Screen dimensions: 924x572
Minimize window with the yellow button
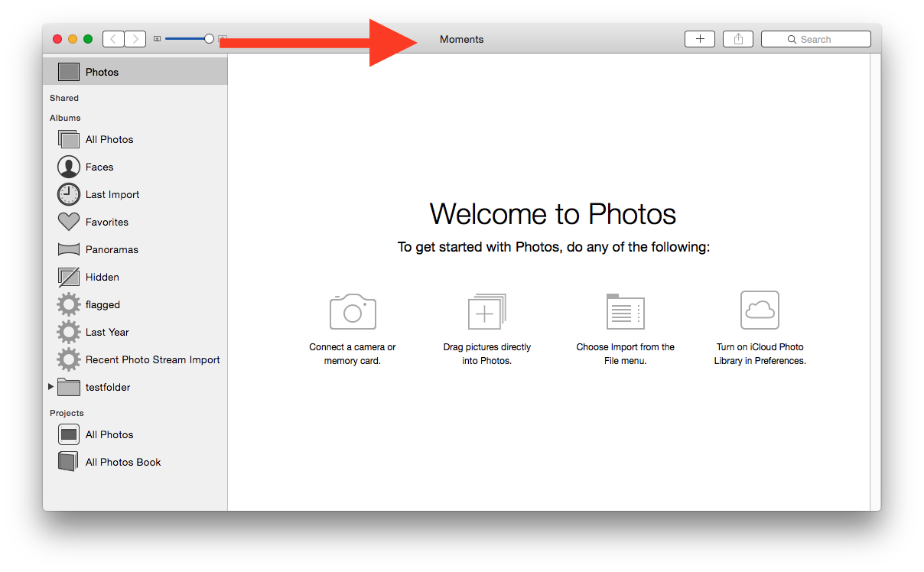[x=73, y=39]
